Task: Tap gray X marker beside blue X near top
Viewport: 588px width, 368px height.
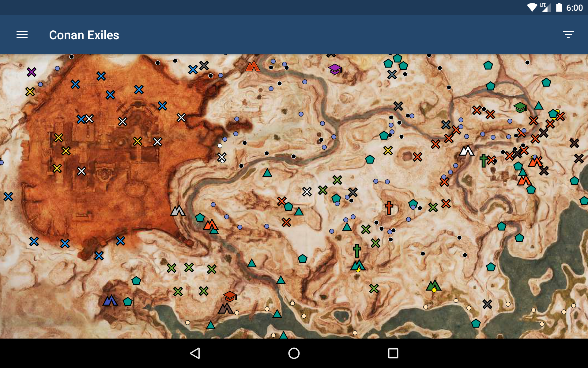Action: pyautogui.click(x=204, y=65)
